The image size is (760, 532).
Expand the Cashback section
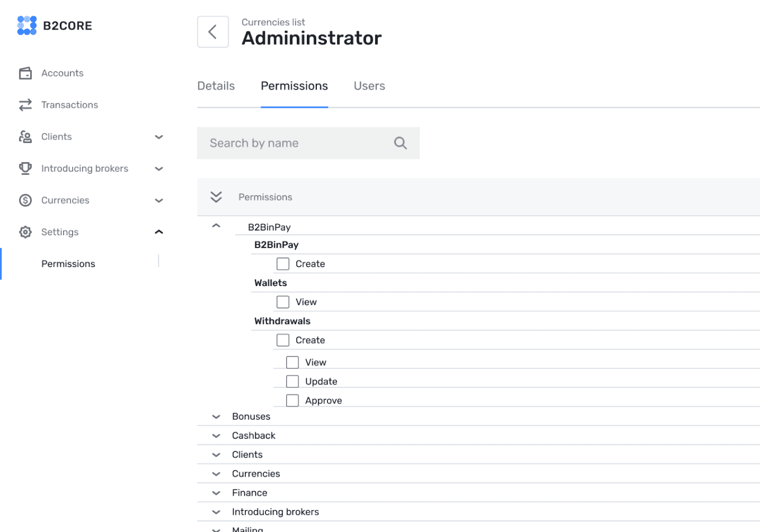[x=216, y=436]
